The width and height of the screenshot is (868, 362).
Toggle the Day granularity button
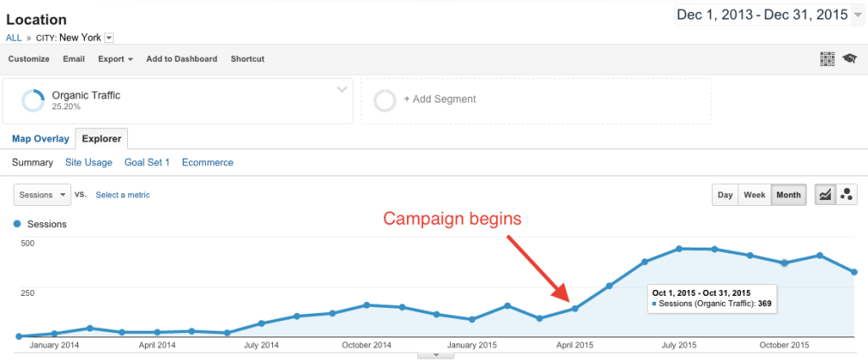(725, 195)
